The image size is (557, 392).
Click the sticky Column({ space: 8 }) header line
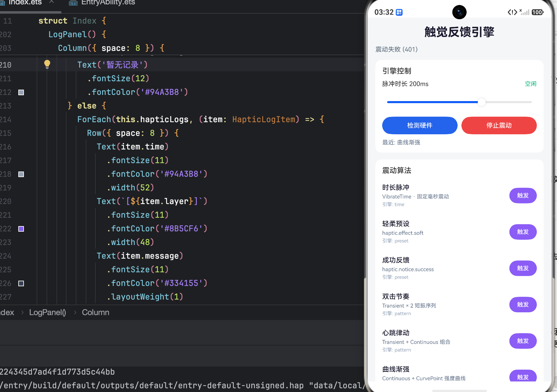click(111, 48)
